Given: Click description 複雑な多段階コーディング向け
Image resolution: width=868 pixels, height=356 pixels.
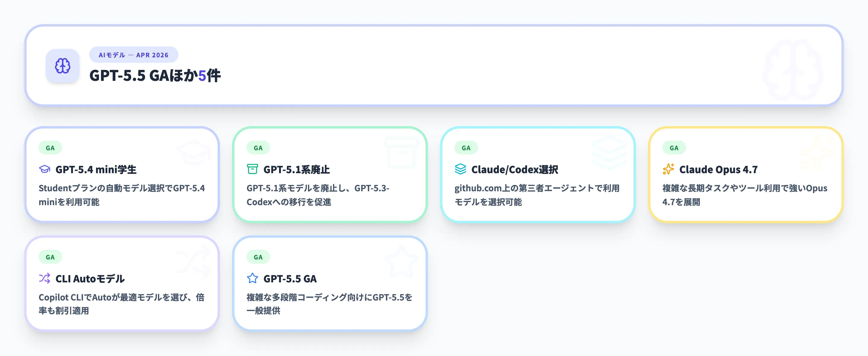Looking at the screenshot, I should coord(329,304).
